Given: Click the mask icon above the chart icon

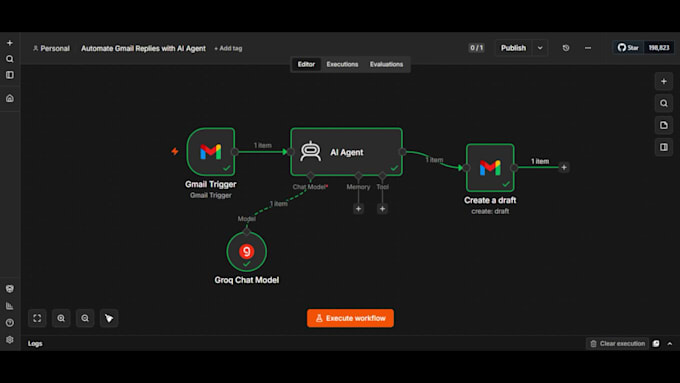Looking at the screenshot, I should tap(10, 289).
